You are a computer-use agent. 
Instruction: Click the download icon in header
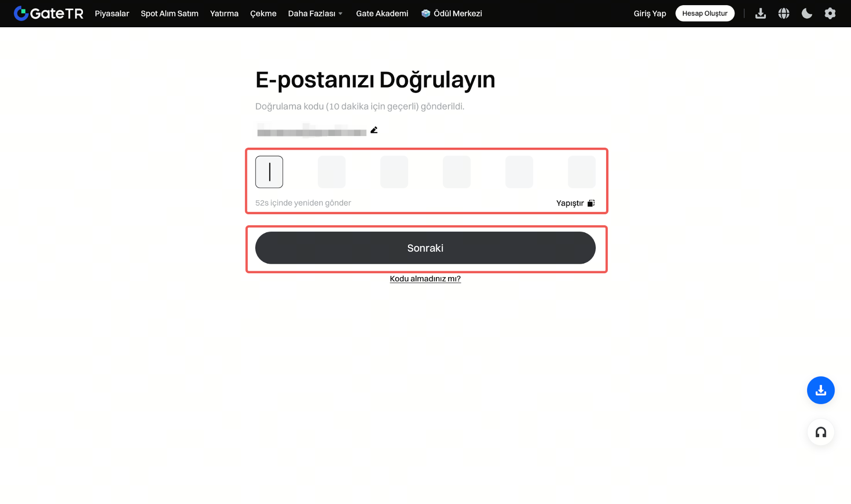(x=760, y=14)
